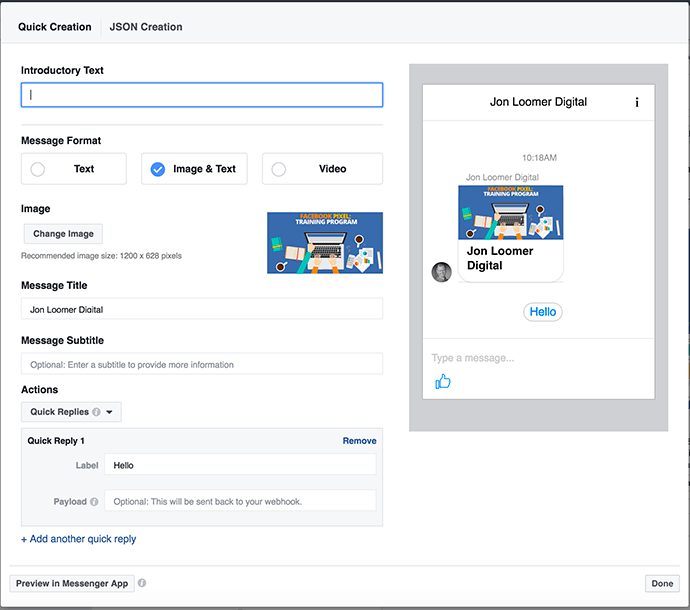
Task: Click the thumbs-up like icon in preview
Action: coord(443,381)
